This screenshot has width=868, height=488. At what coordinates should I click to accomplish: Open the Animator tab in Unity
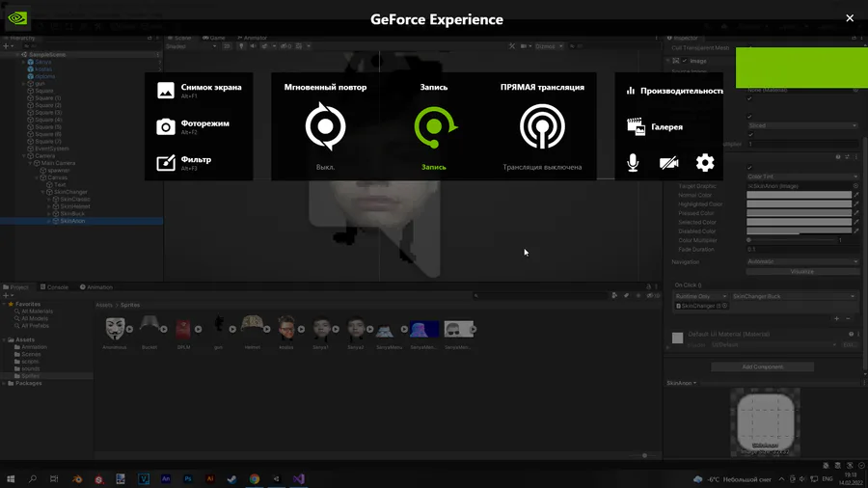tap(252, 38)
